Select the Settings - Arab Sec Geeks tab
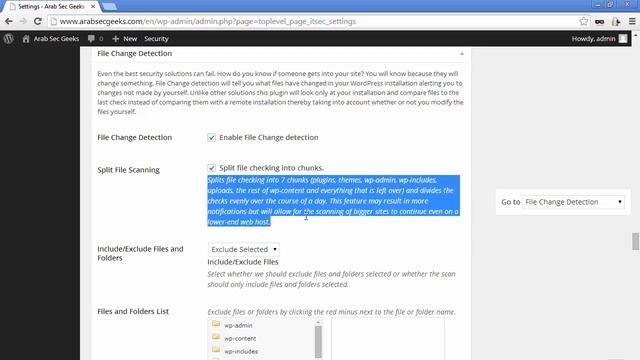 coord(51,7)
